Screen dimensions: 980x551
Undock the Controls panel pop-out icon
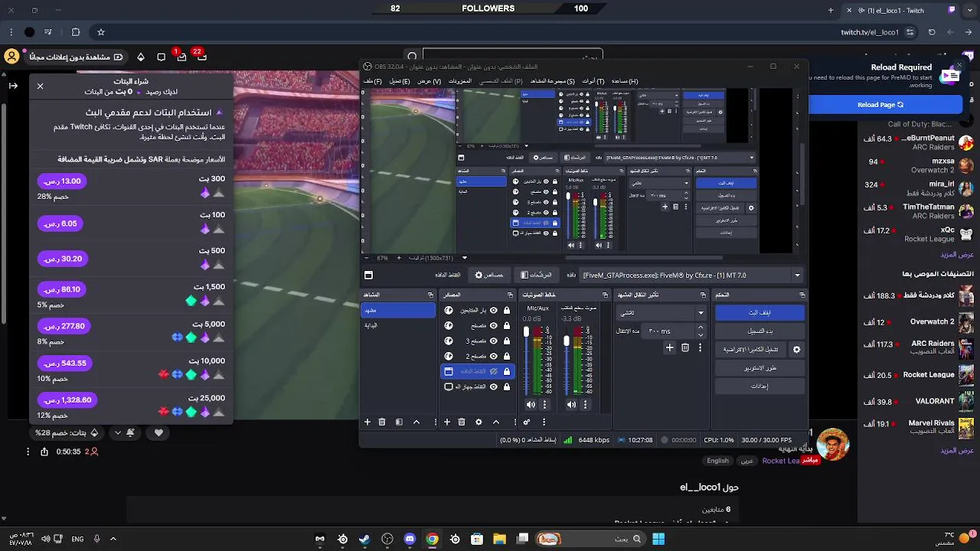pyautogui.click(x=802, y=295)
